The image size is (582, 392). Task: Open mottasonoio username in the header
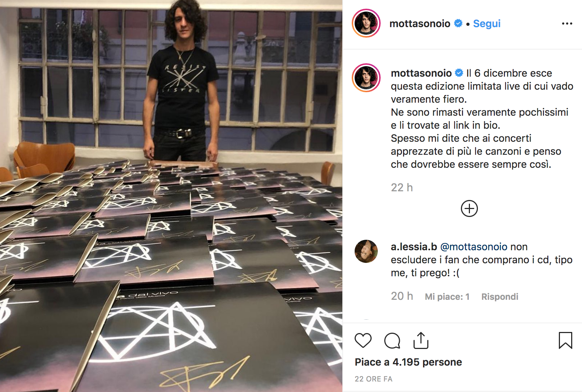(x=420, y=24)
